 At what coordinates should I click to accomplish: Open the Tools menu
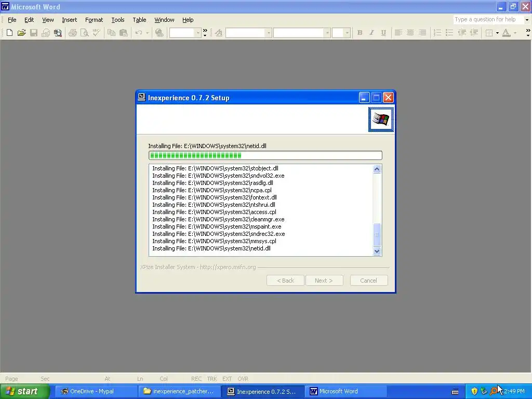[118, 20]
